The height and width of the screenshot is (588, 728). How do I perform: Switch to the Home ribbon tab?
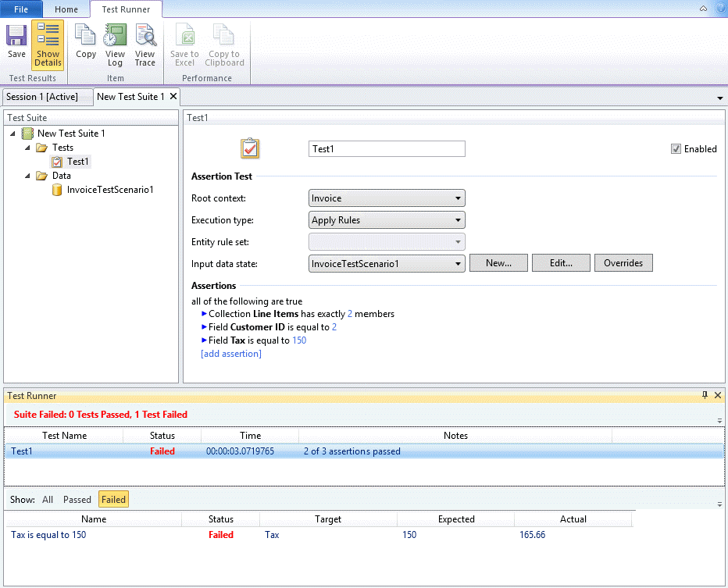(66, 9)
